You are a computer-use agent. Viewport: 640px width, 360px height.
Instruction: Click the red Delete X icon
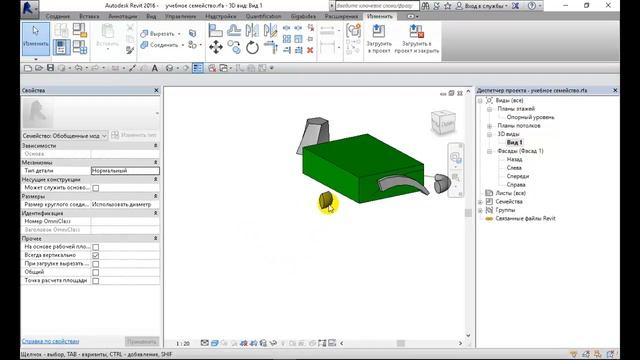point(310,50)
